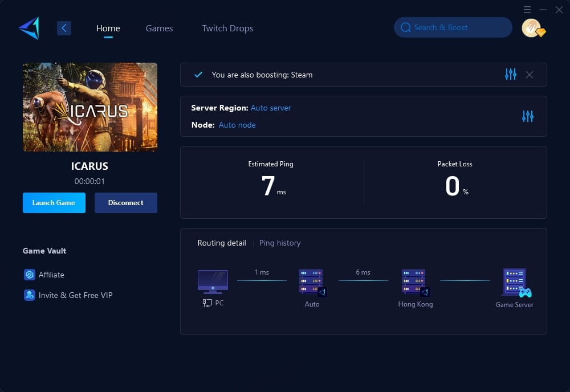Minimize the application window
The height and width of the screenshot is (392, 570).
(x=543, y=10)
